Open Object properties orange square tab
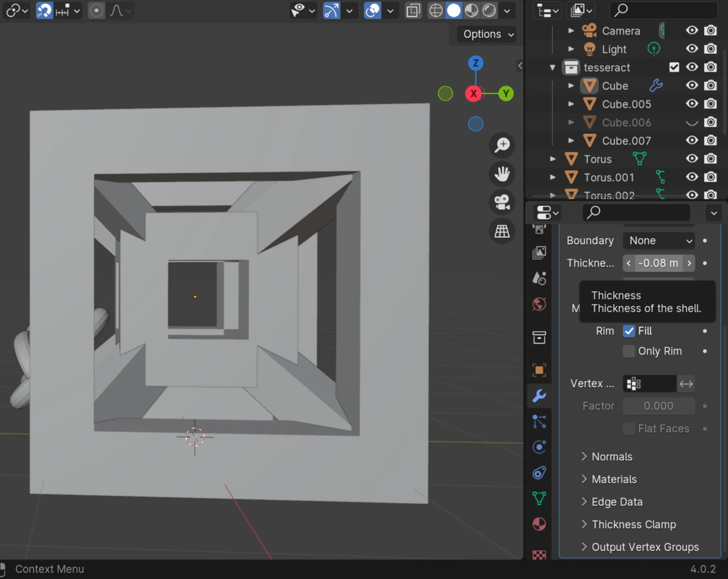The height and width of the screenshot is (579, 728). (x=539, y=370)
